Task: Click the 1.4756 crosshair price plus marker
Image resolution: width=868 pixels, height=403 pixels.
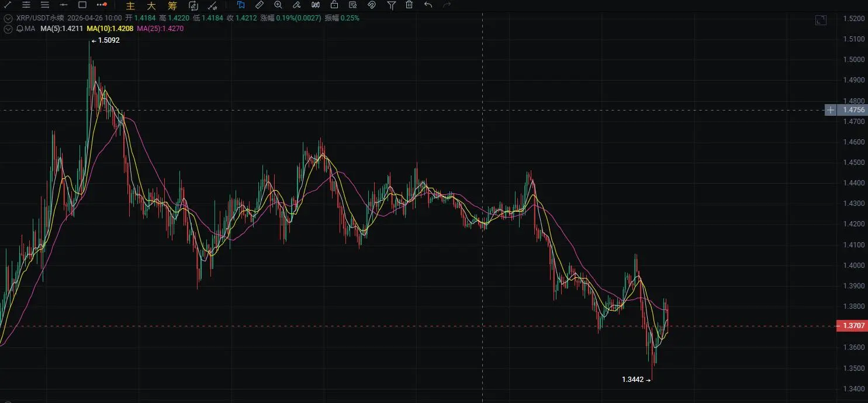Action: tap(831, 110)
